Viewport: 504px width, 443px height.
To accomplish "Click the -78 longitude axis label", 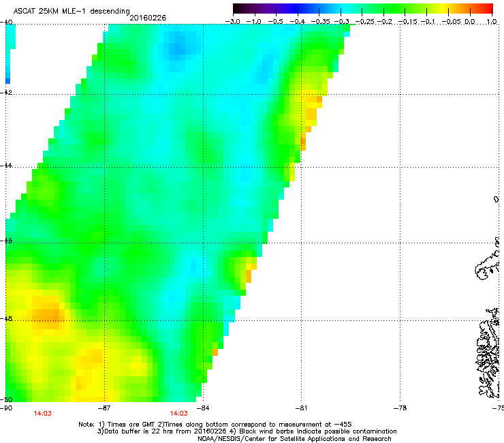I will coord(400,408).
